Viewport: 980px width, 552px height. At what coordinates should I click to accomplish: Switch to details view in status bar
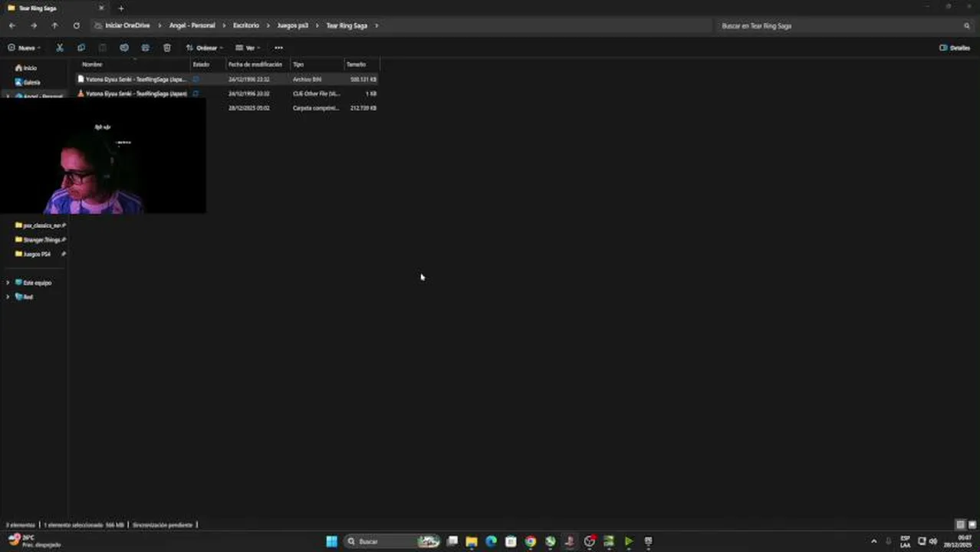pos(960,525)
